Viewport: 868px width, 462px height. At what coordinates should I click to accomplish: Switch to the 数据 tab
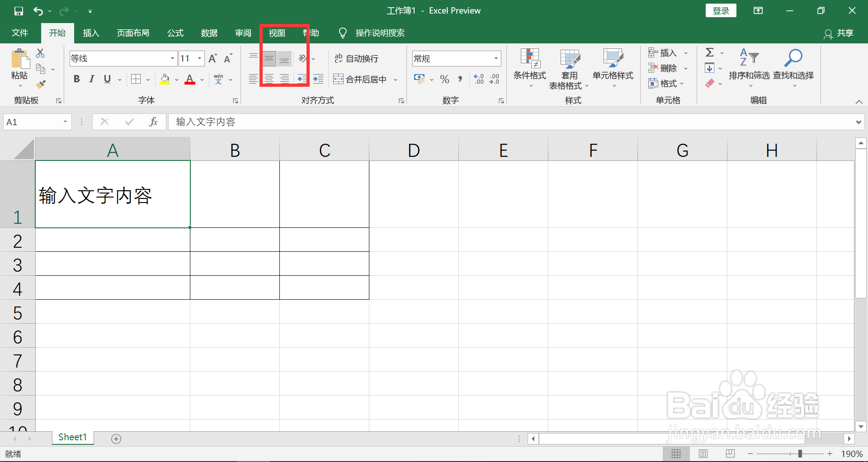point(209,33)
